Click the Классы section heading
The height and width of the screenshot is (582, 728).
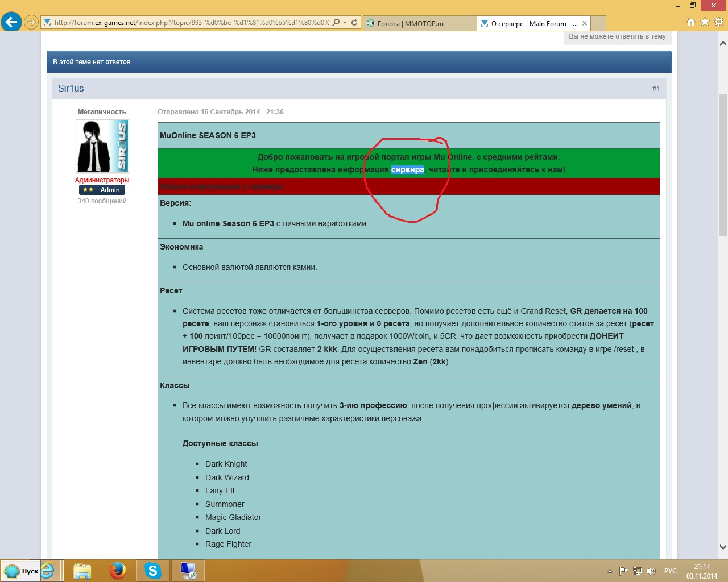[175, 385]
